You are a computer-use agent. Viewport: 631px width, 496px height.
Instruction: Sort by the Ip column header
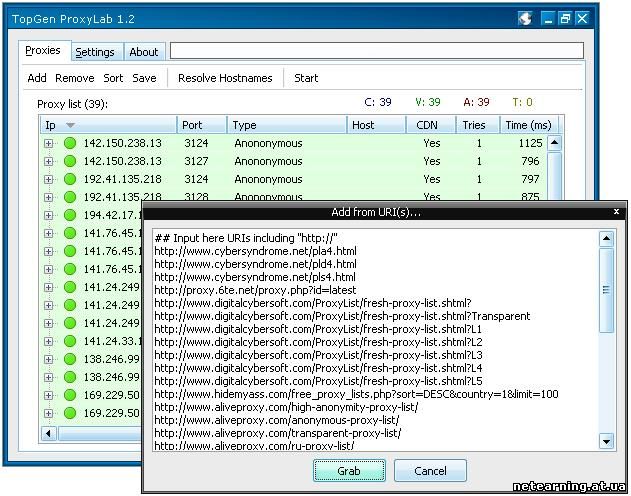click(108, 125)
